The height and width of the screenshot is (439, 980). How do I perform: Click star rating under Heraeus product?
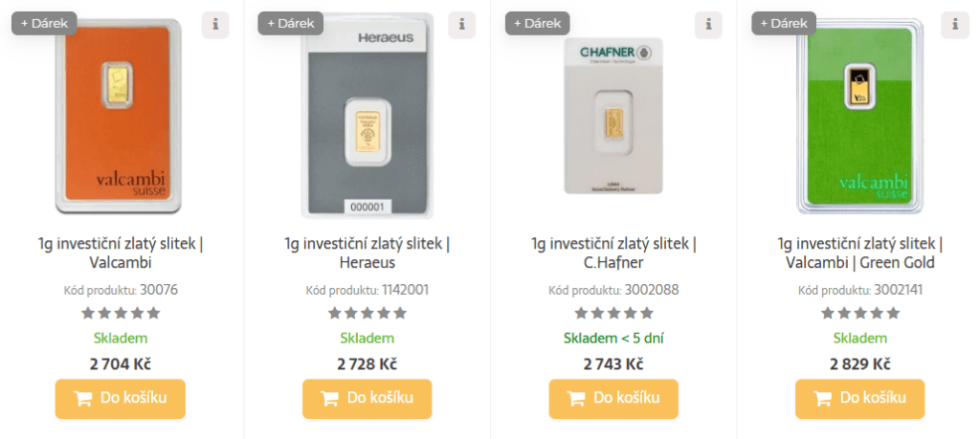click(x=367, y=313)
